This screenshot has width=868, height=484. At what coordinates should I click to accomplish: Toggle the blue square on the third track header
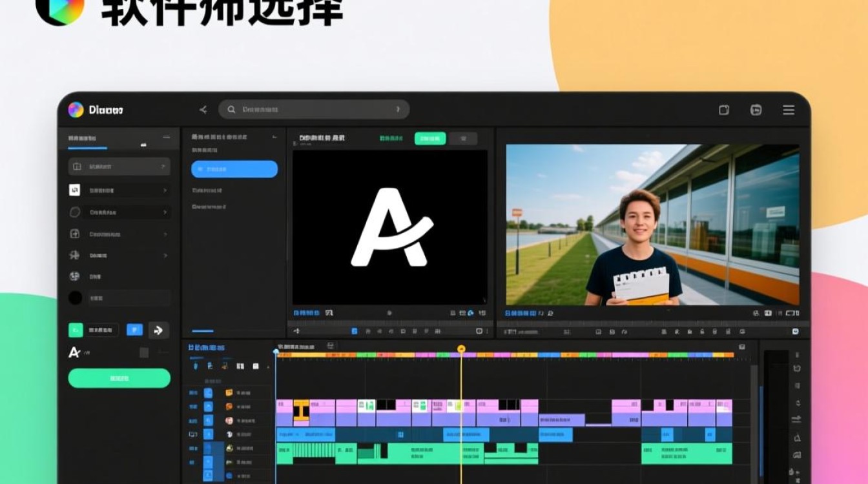(x=208, y=420)
